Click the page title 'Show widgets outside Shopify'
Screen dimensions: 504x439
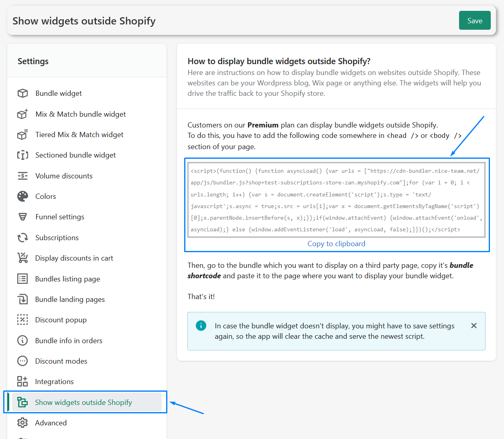tap(84, 21)
